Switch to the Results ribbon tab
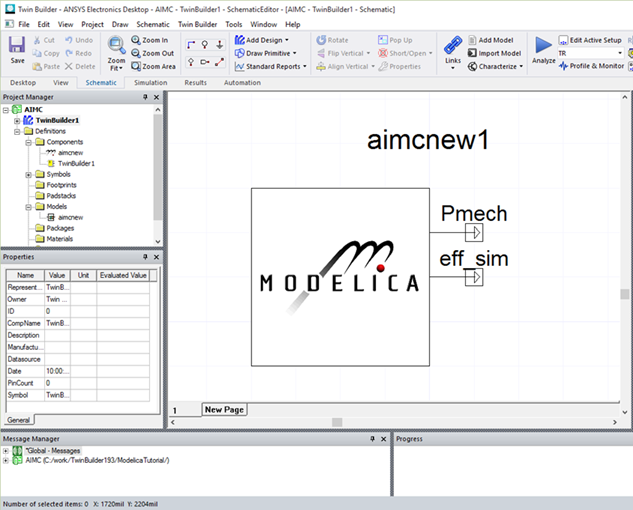The image size is (633, 510). click(195, 82)
